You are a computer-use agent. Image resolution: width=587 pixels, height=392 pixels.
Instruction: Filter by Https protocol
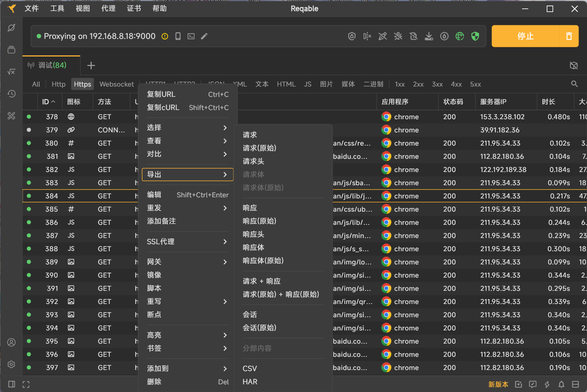tap(83, 84)
